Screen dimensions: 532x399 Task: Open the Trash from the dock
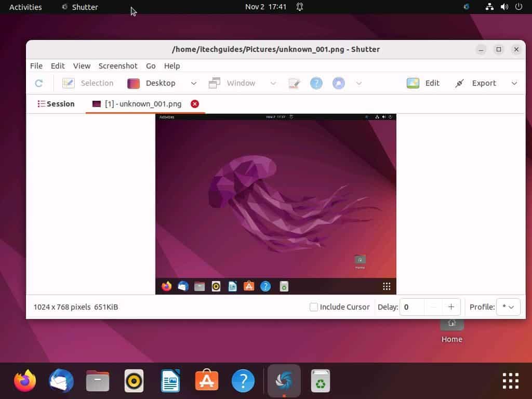point(320,381)
